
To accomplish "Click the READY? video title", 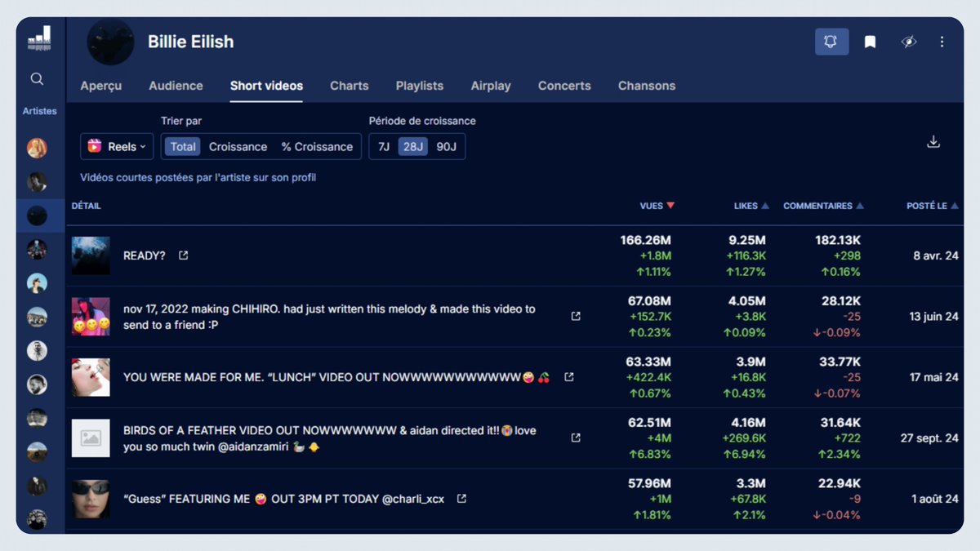I will pyautogui.click(x=145, y=256).
